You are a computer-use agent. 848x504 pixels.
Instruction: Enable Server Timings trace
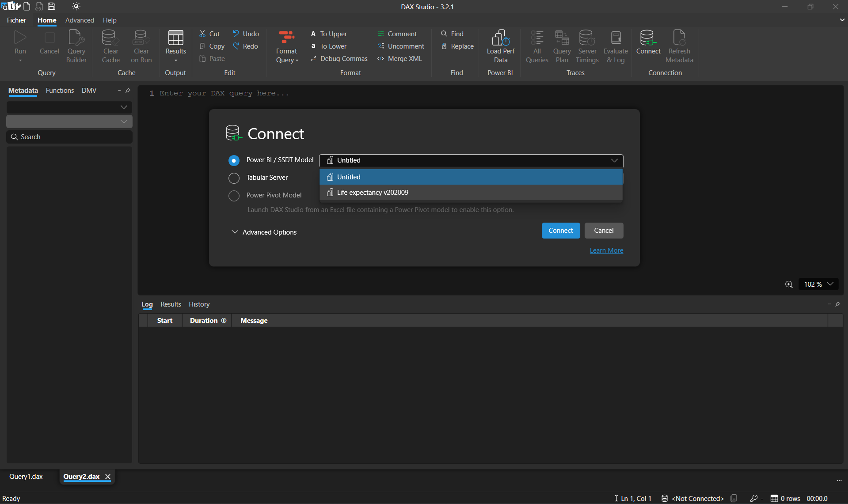coord(587,46)
